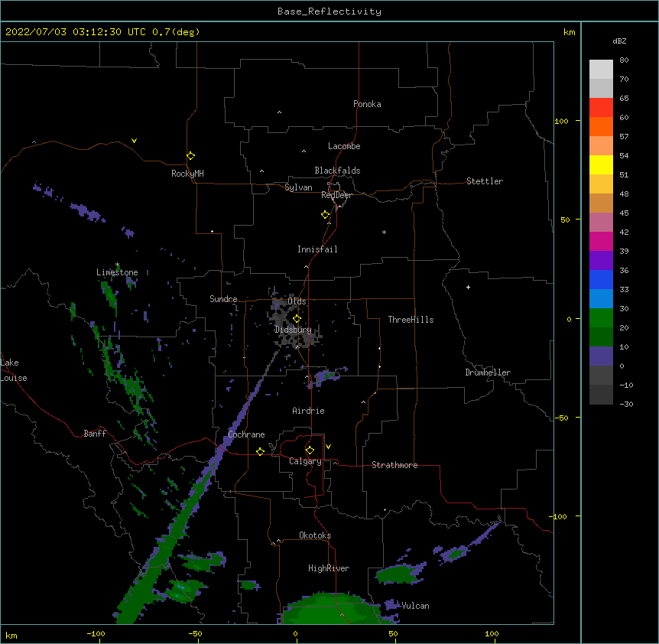Pick the slate purple 0-10 dBZ swatch

coord(601,356)
